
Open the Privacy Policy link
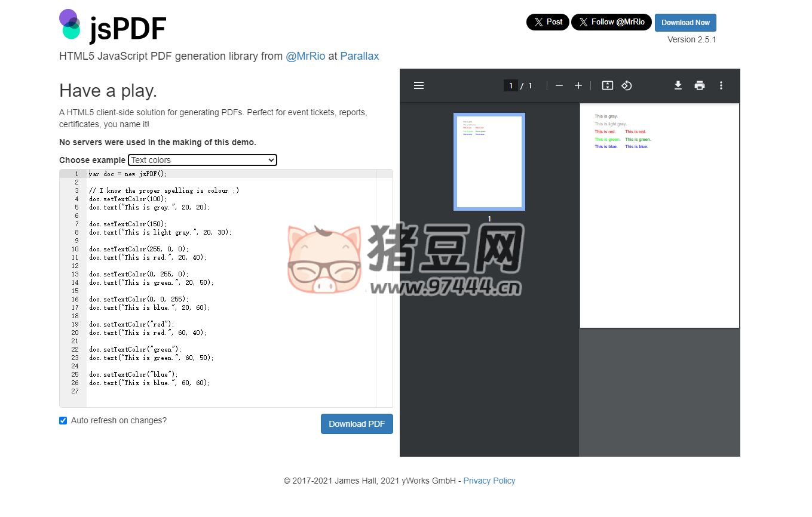(489, 481)
